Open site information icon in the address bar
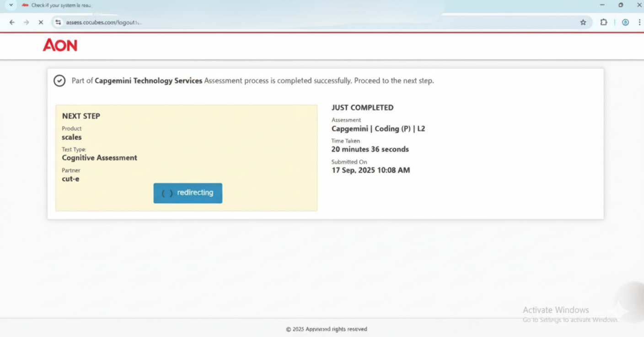 [x=58, y=22]
